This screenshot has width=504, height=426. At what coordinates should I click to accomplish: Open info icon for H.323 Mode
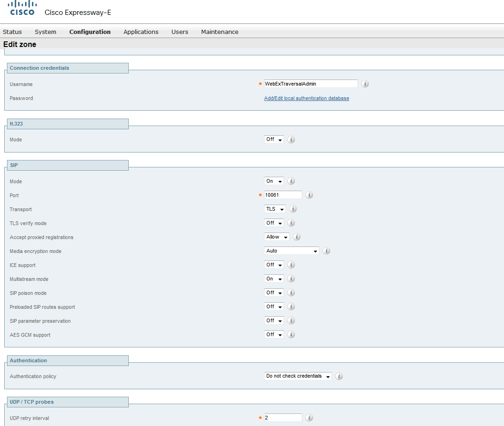[x=291, y=140]
